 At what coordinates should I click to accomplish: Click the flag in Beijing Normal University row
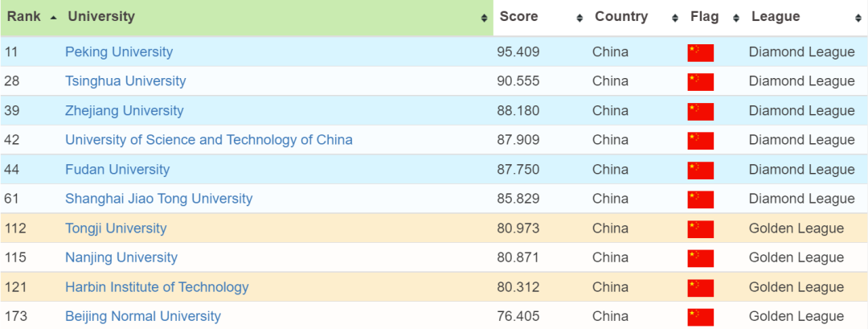pos(700,316)
